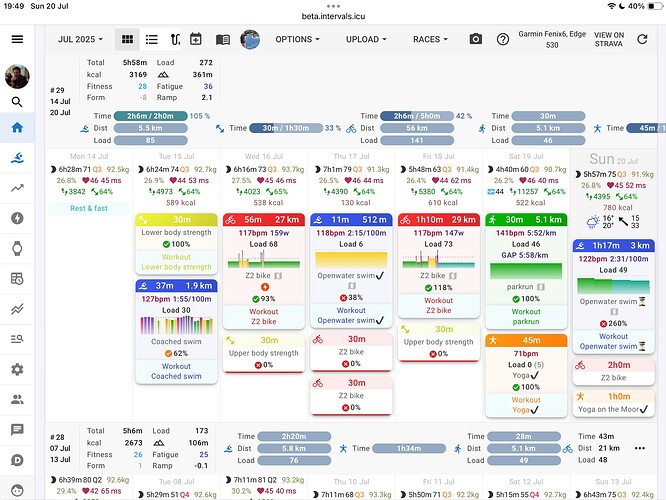Refresh the calendar with the reload icon

coord(640,39)
